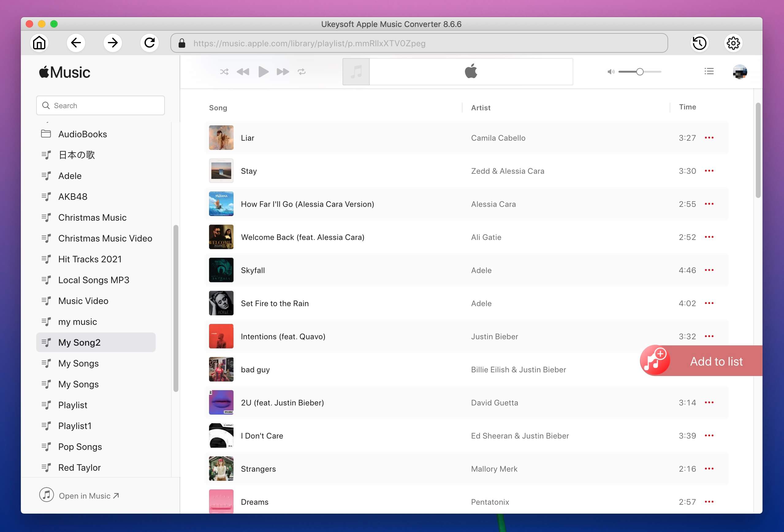Click the play button icon

click(264, 71)
